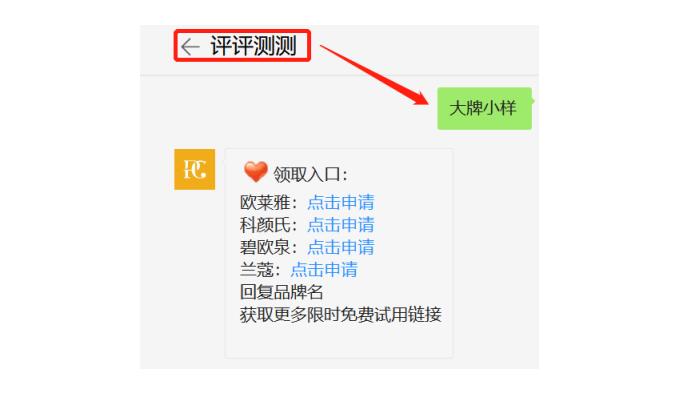Tap the 评评测测 chat title

pos(254,46)
